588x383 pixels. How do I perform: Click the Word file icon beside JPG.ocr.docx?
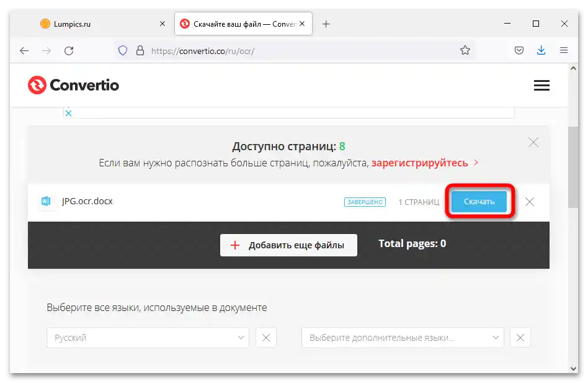click(46, 202)
